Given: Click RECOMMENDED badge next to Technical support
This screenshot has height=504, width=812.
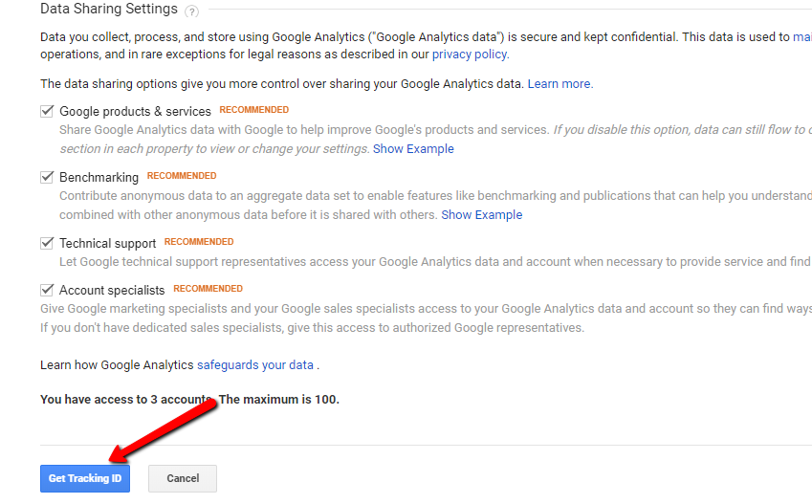Looking at the screenshot, I should click(199, 242).
